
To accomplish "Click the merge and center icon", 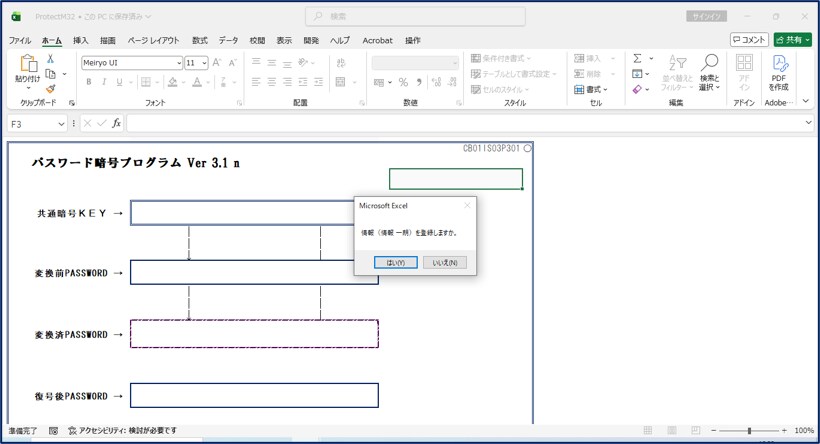I will 340,82.
